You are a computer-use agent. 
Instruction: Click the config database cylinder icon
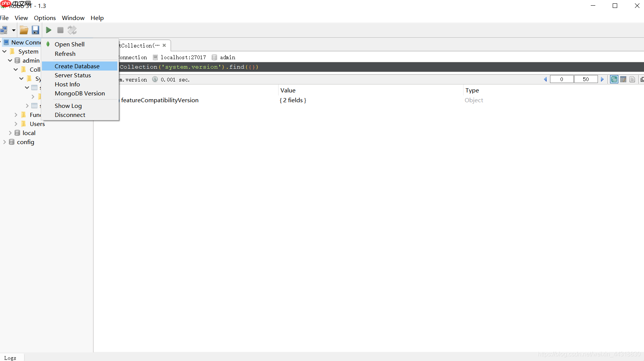pyautogui.click(x=12, y=142)
